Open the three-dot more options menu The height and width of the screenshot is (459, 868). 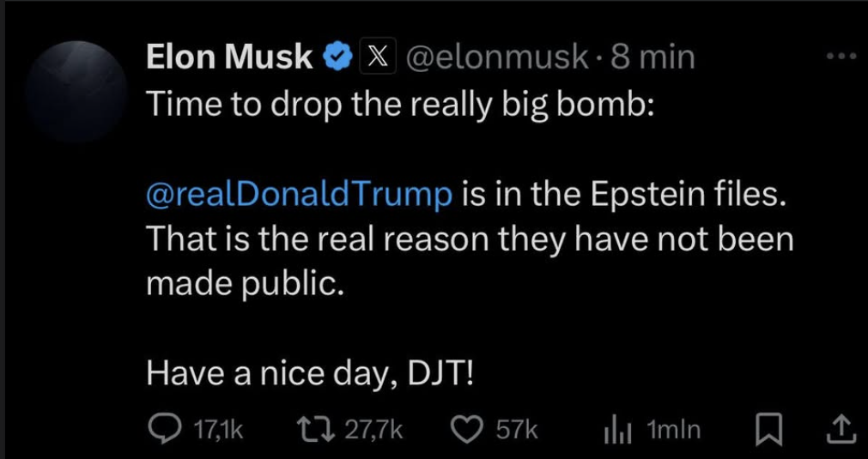coord(841,56)
